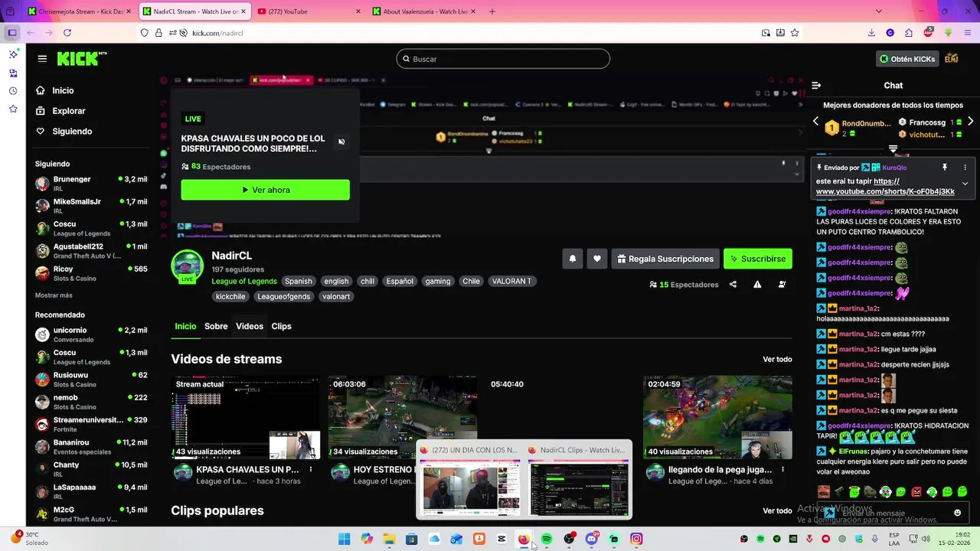Open File Explorer from the taskbar
980x551 pixels.
389,539
